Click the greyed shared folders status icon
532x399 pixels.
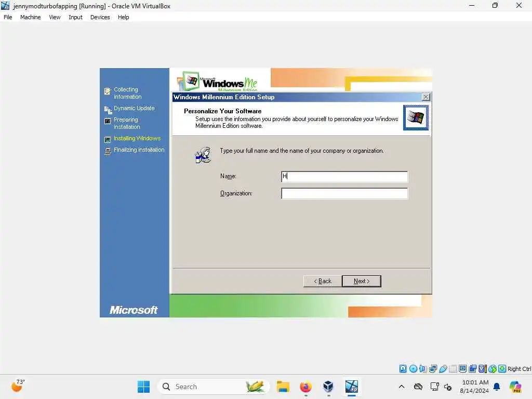pos(453,369)
